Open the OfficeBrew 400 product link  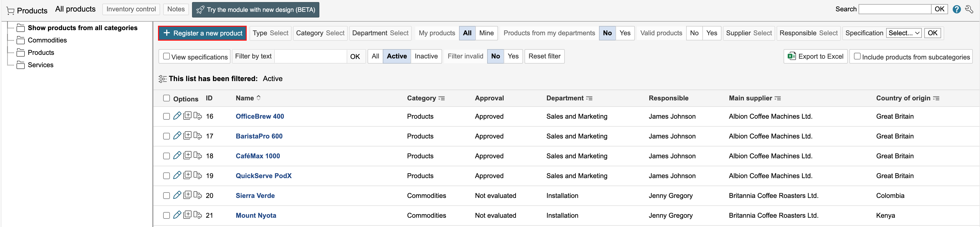tap(260, 117)
